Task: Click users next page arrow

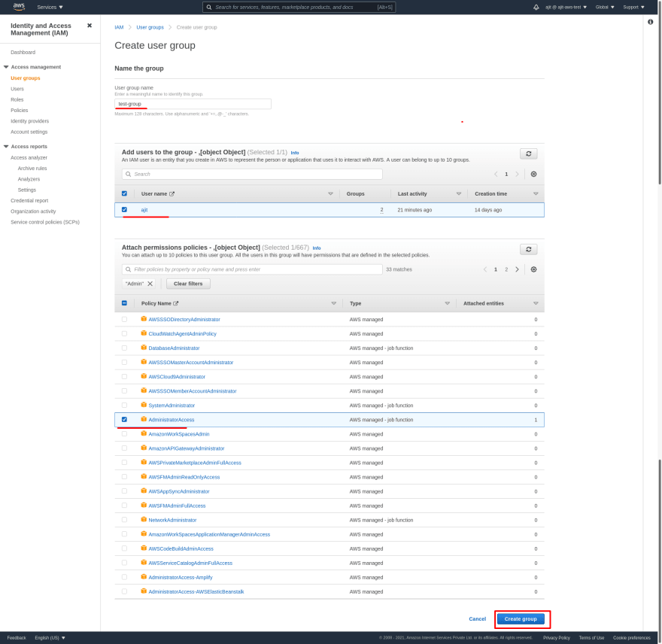Action: coord(517,174)
